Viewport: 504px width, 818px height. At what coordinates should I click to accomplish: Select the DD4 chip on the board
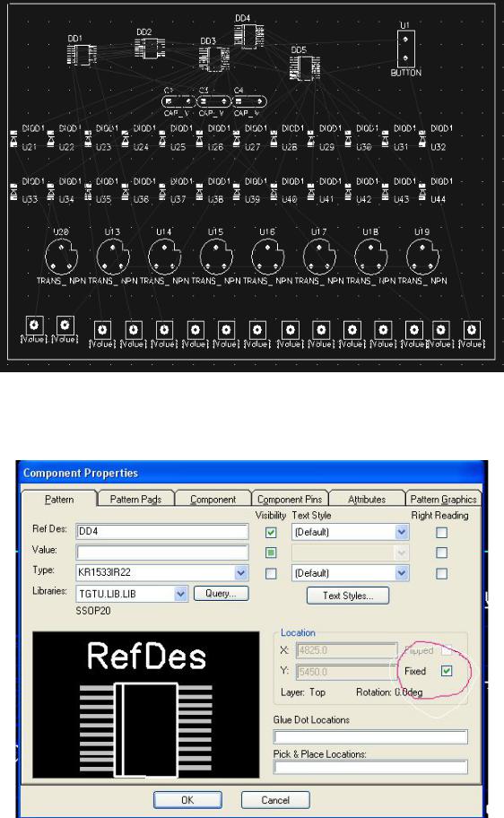pyautogui.click(x=248, y=36)
